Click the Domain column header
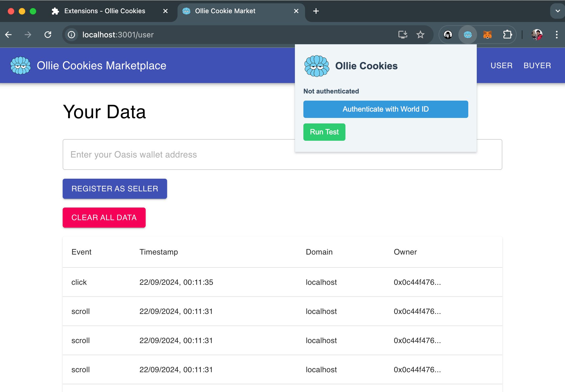The width and height of the screenshot is (565, 392). [x=319, y=252]
